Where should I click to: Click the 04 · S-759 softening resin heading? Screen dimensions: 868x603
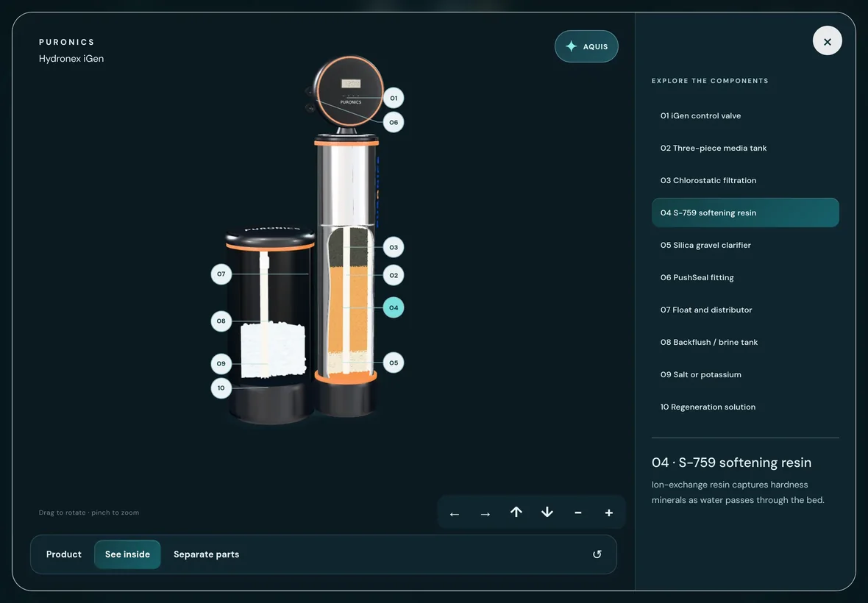click(731, 463)
